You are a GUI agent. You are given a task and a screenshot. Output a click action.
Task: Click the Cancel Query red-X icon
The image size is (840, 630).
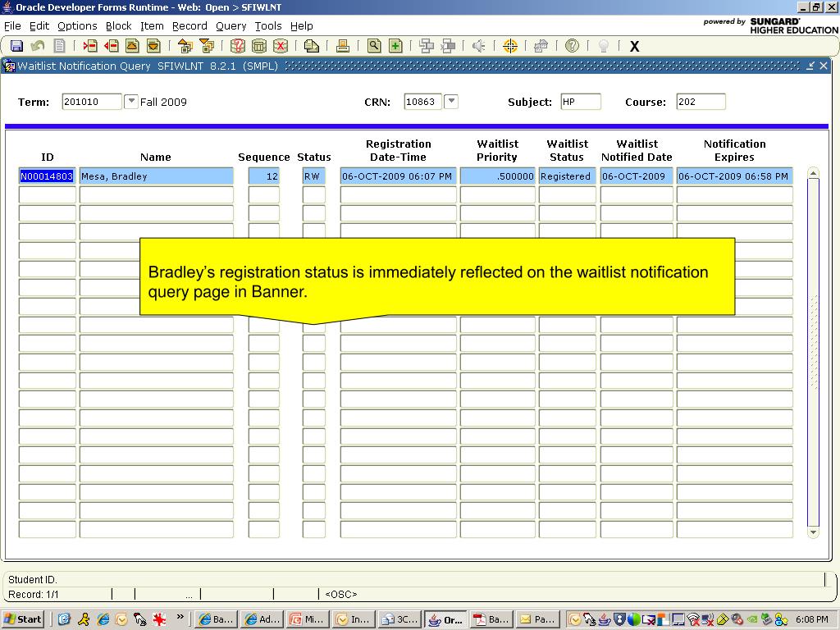click(281, 46)
